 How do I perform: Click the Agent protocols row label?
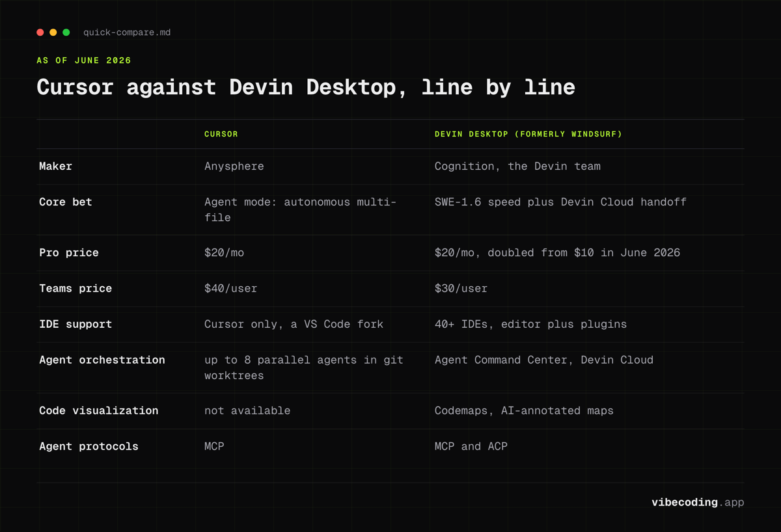[89, 447]
